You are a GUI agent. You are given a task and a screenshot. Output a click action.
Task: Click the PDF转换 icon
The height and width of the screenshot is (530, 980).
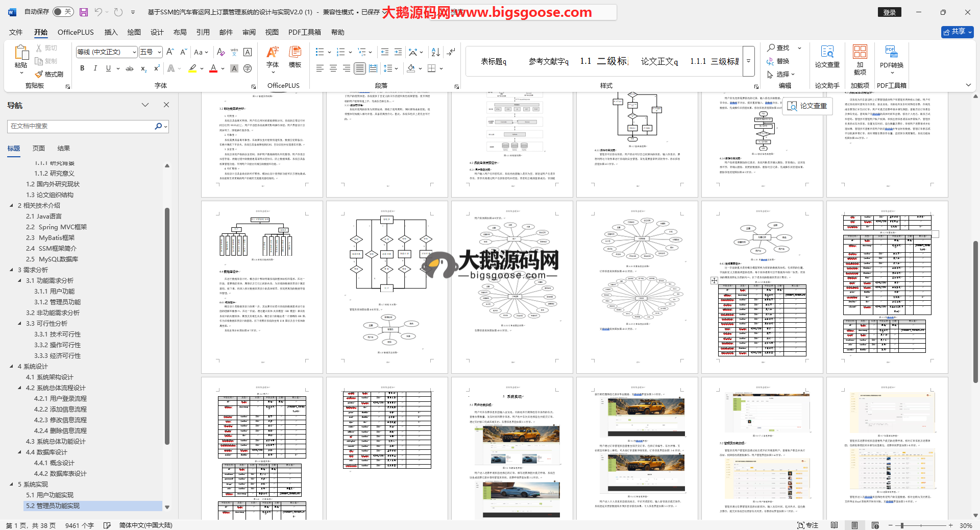891,57
